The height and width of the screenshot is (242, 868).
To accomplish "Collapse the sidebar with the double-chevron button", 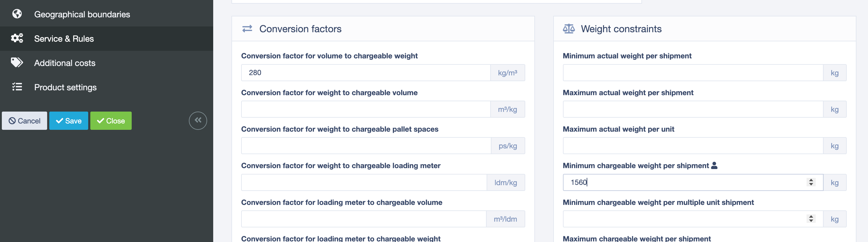I will click(198, 120).
